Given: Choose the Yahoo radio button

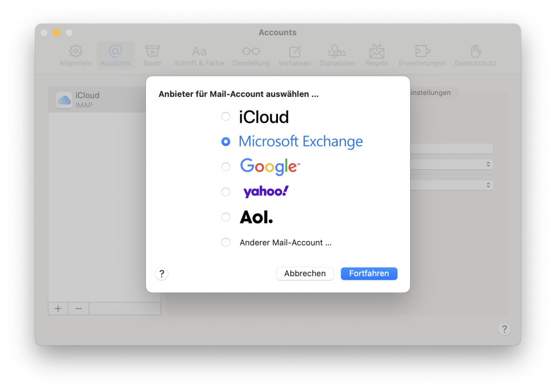Looking at the screenshot, I should 226,192.
